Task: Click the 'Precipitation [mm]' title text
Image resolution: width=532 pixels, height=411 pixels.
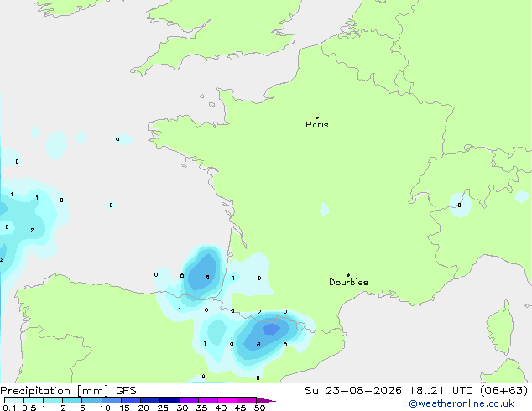Action: [55, 391]
